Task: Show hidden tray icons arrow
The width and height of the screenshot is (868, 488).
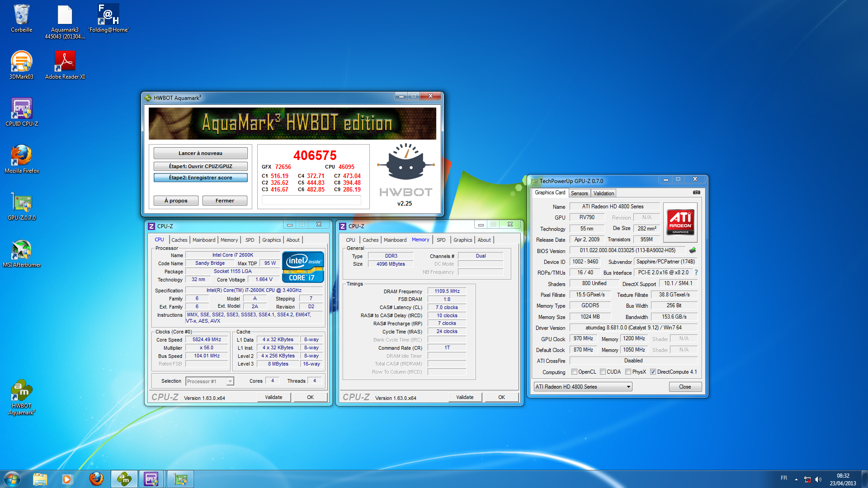Action: pos(796,479)
